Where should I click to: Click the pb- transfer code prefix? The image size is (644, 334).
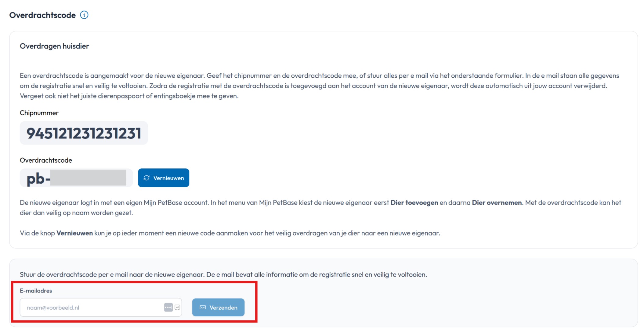(x=38, y=178)
